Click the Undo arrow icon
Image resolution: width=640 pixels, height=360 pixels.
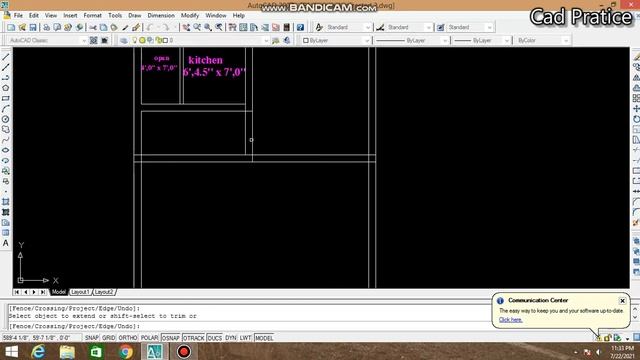pos(150,27)
